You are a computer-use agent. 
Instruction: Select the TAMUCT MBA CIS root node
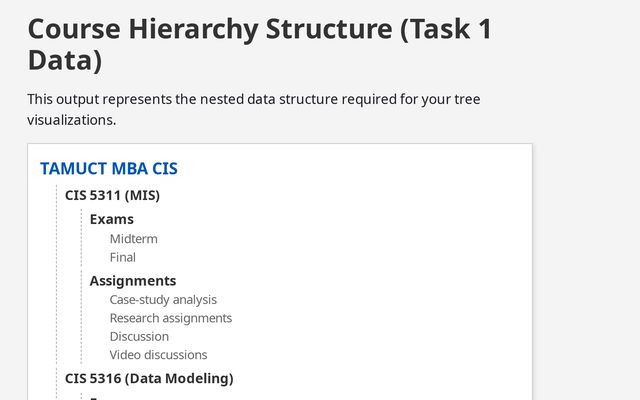(x=108, y=169)
